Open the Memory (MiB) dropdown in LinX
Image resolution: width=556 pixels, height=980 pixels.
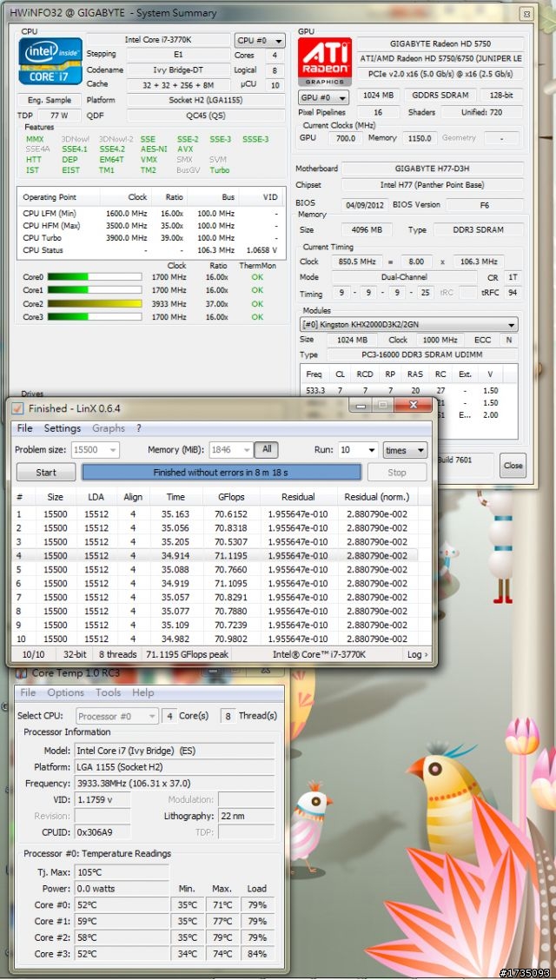click(x=231, y=449)
